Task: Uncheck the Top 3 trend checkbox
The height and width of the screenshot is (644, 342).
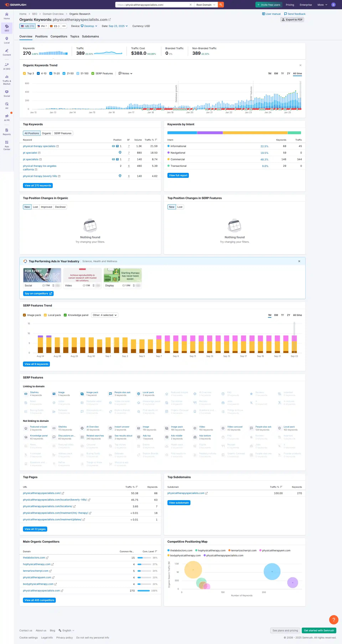Action: (24, 73)
